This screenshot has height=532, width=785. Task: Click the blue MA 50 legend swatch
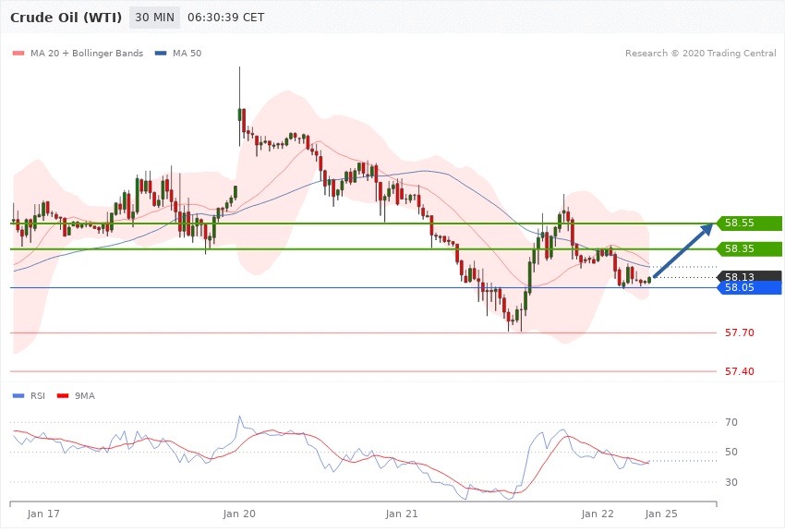[x=161, y=53]
